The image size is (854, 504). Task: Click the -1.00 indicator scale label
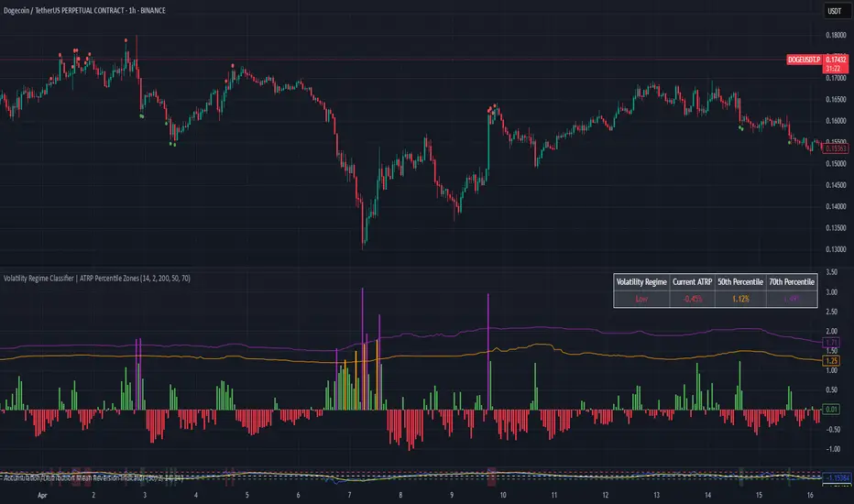[x=831, y=449]
